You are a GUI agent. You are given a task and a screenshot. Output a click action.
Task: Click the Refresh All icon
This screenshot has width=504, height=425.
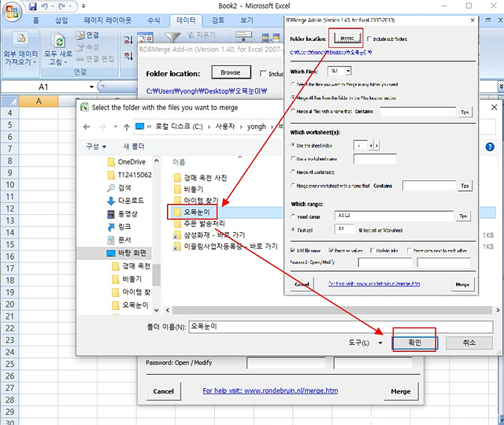(59, 41)
